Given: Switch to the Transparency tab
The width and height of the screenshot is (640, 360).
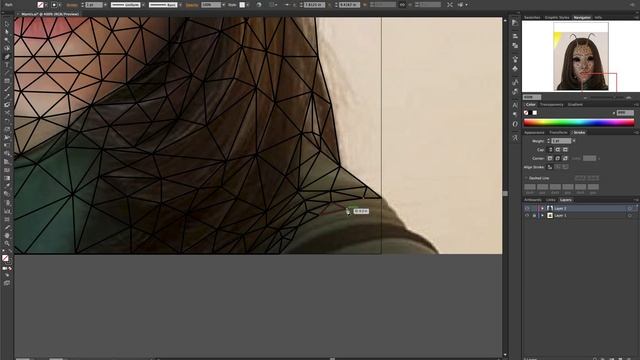Looking at the screenshot, I should [x=551, y=105].
